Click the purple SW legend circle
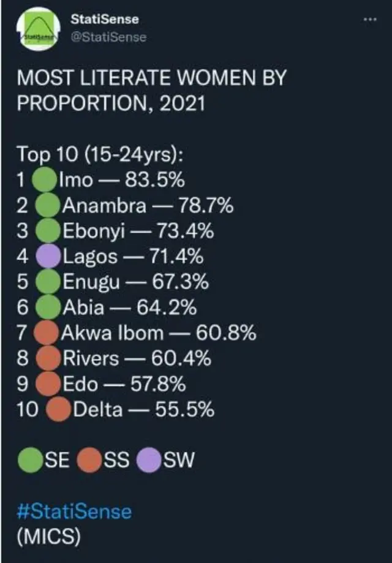 point(149,459)
